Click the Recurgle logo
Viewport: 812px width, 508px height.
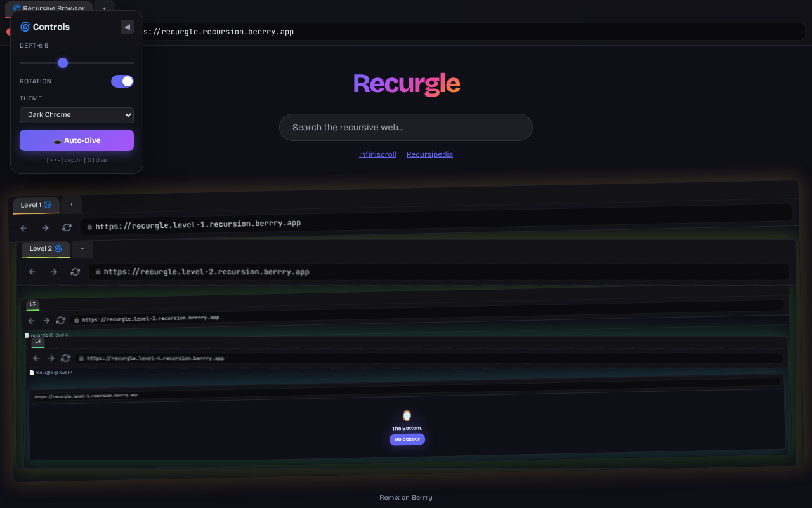[x=407, y=84]
